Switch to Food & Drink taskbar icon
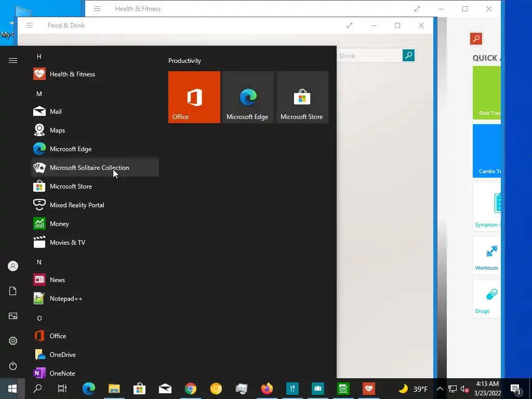Image resolution: width=532 pixels, height=399 pixels. (x=292, y=389)
